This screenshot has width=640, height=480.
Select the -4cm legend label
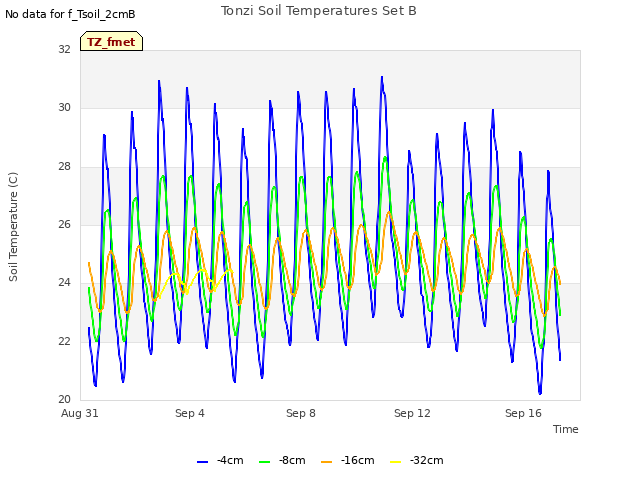coord(230,460)
